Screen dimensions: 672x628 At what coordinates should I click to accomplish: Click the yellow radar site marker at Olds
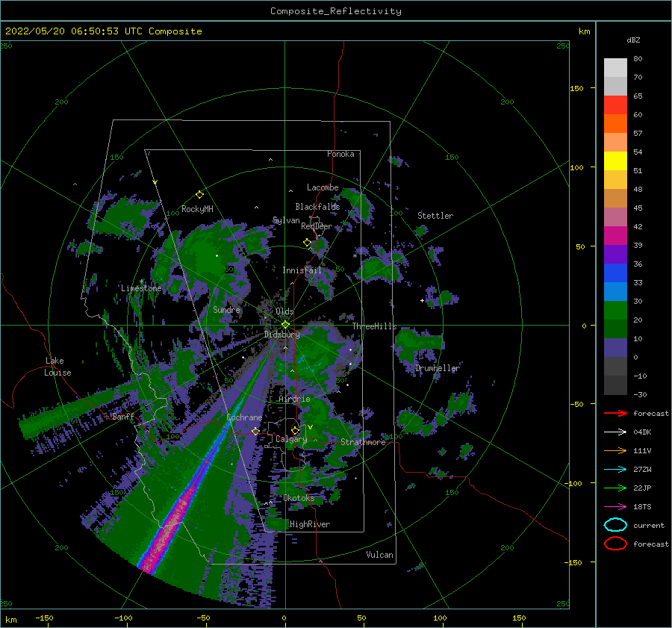click(x=285, y=325)
